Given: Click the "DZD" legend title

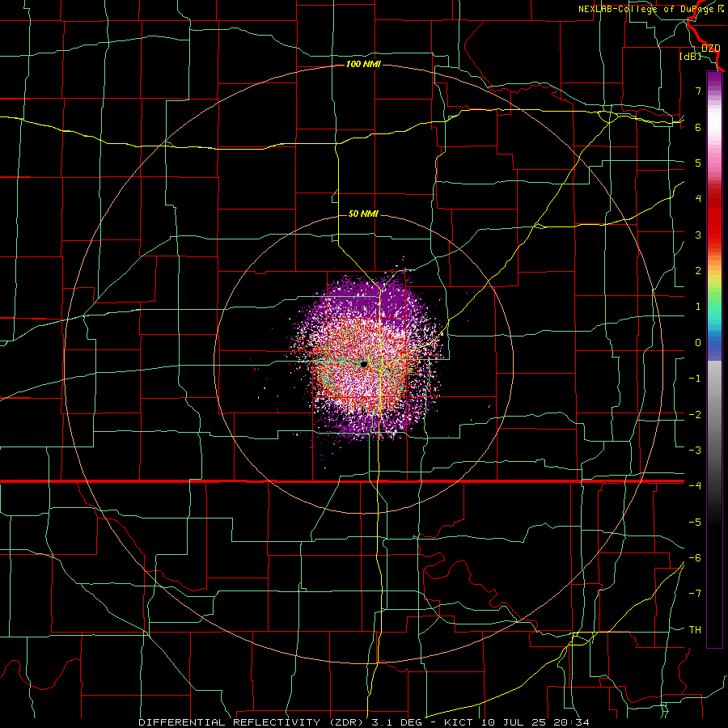Looking at the screenshot, I should 711,49.
